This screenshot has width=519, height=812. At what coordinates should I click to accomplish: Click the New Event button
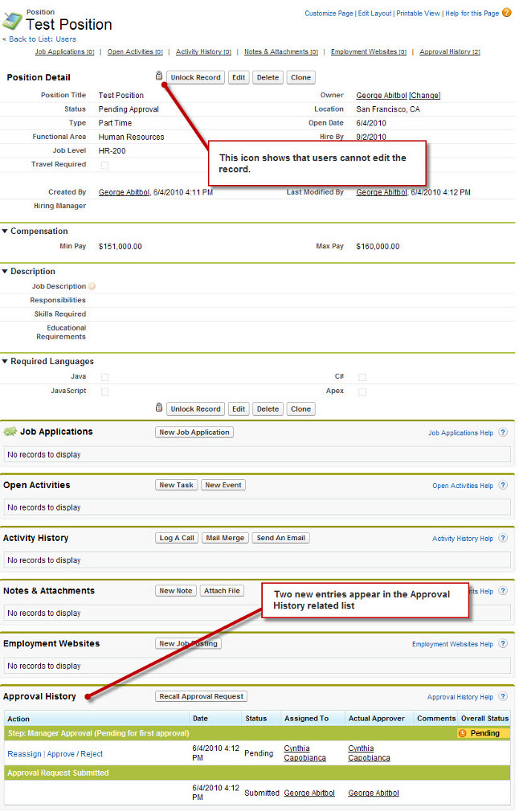point(223,485)
